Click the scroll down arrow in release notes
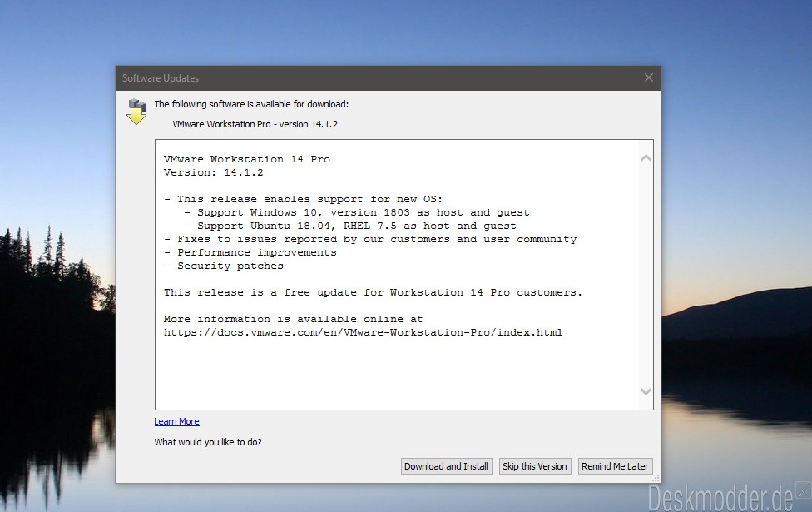Image resolution: width=812 pixels, height=512 pixels. point(646,392)
